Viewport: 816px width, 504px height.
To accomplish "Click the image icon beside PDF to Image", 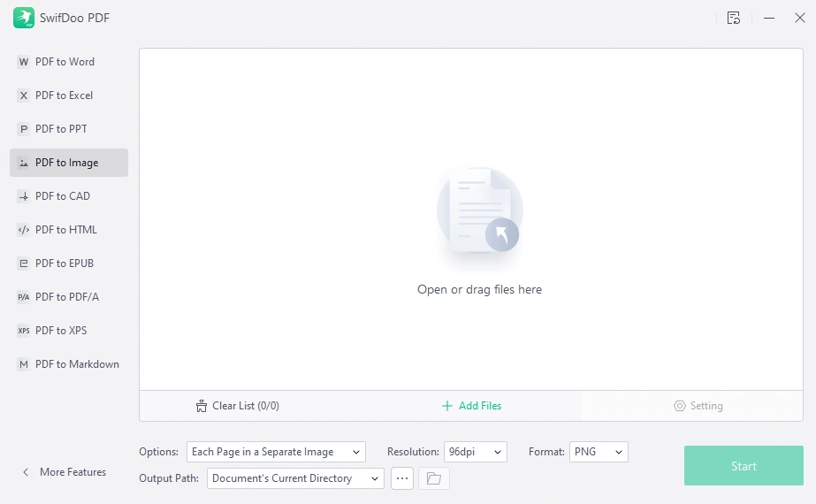I will click(x=23, y=163).
